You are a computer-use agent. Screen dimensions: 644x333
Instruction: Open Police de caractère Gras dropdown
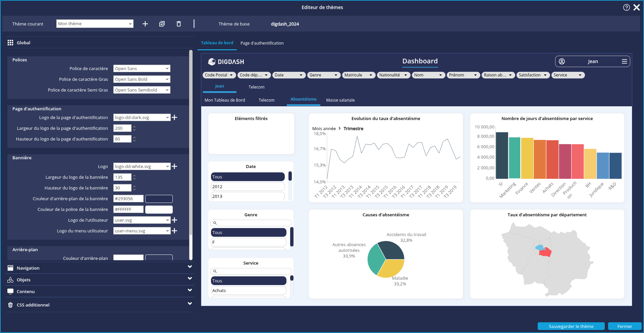pyautogui.click(x=142, y=79)
